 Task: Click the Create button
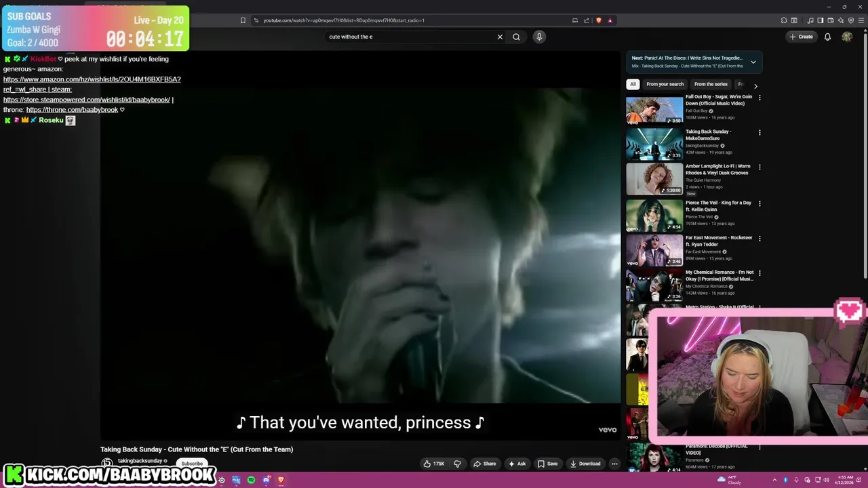[x=801, y=37]
